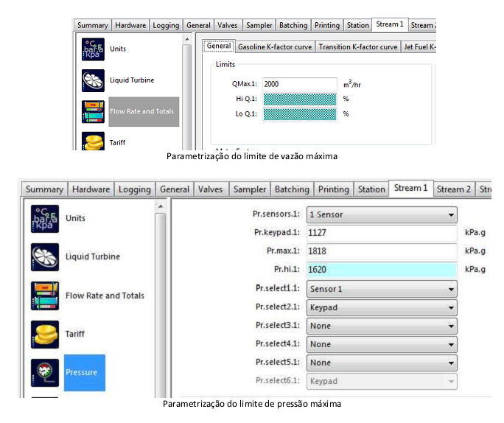The height and width of the screenshot is (423, 504).
Task: Choose Flow Rate and Totals label in the bottom sidebar
Action: coord(105,296)
